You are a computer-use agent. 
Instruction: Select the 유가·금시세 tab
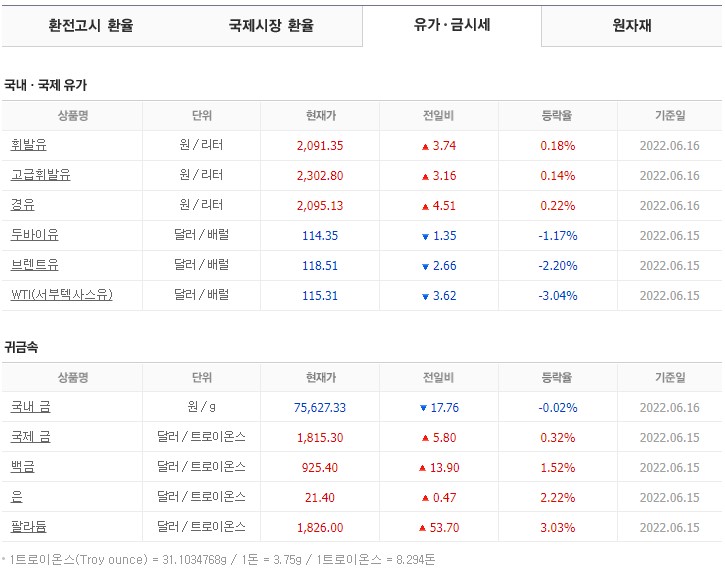pyautogui.click(x=452, y=25)
